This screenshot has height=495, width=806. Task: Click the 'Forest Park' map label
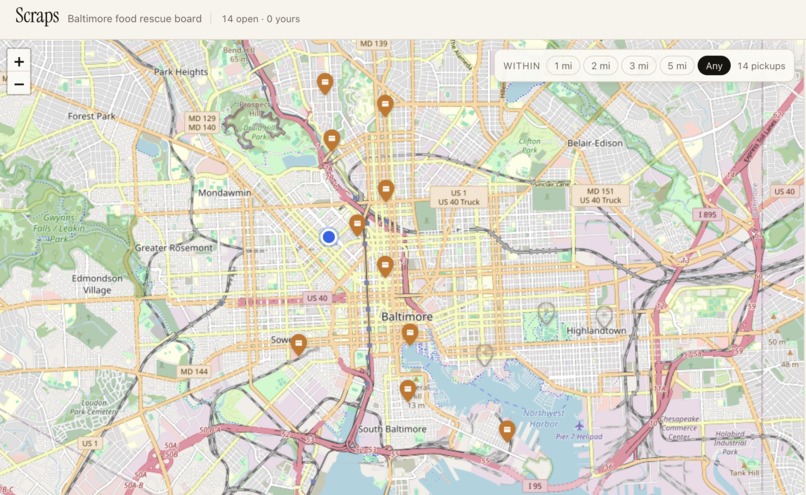[x=91, y=116]
